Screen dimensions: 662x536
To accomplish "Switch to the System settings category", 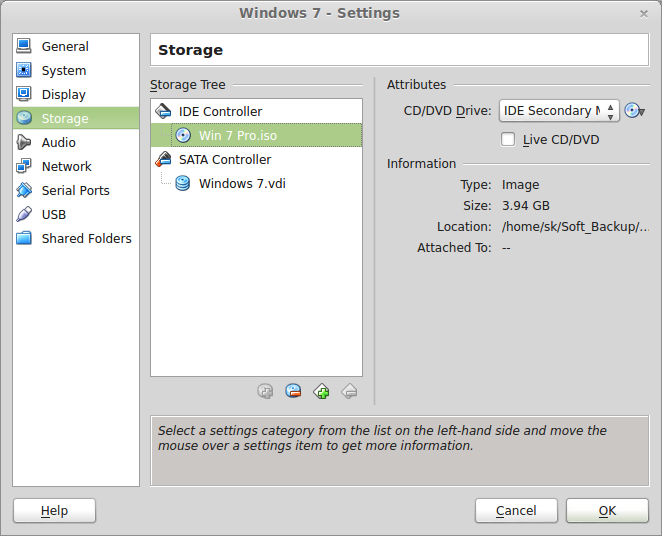I will (x=63, y=70).
